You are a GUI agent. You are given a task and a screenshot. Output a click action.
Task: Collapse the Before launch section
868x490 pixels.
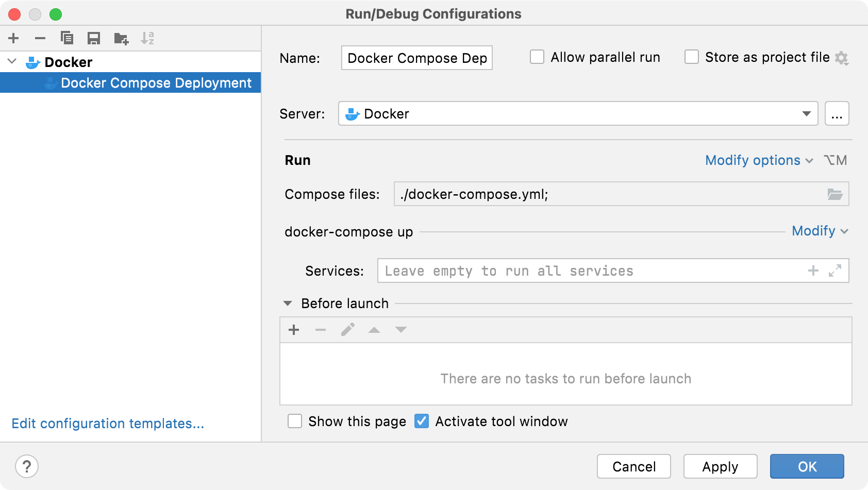click(x=288, y=303)
